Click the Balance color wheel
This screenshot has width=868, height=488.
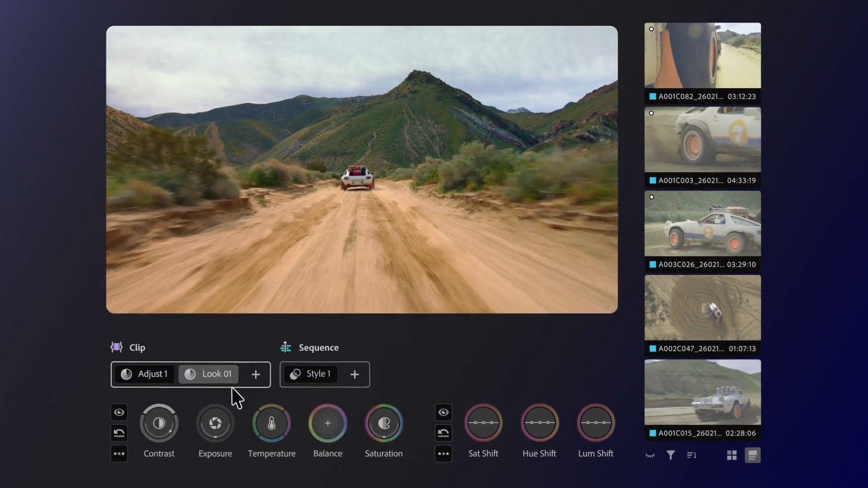(x=327, y=423)
